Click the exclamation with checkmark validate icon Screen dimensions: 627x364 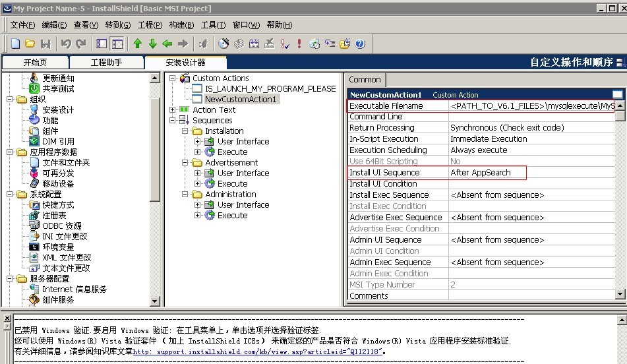[285, 44]
